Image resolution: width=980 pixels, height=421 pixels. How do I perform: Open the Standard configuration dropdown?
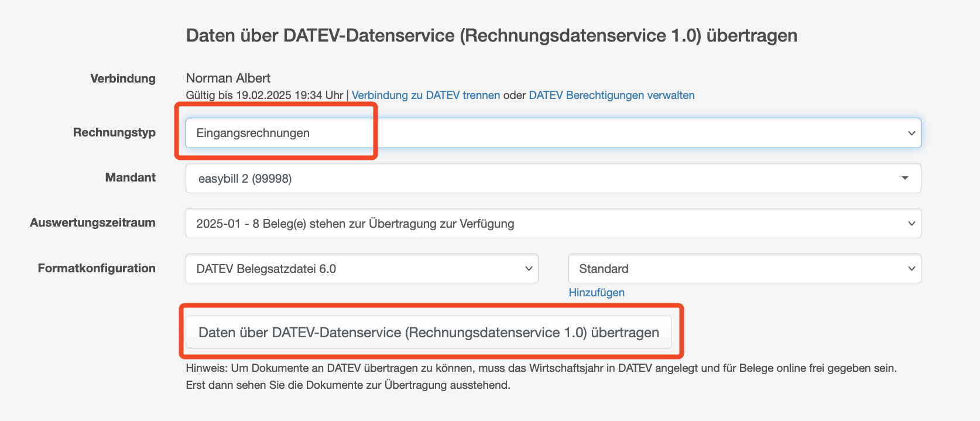click(x=745, y=269)
